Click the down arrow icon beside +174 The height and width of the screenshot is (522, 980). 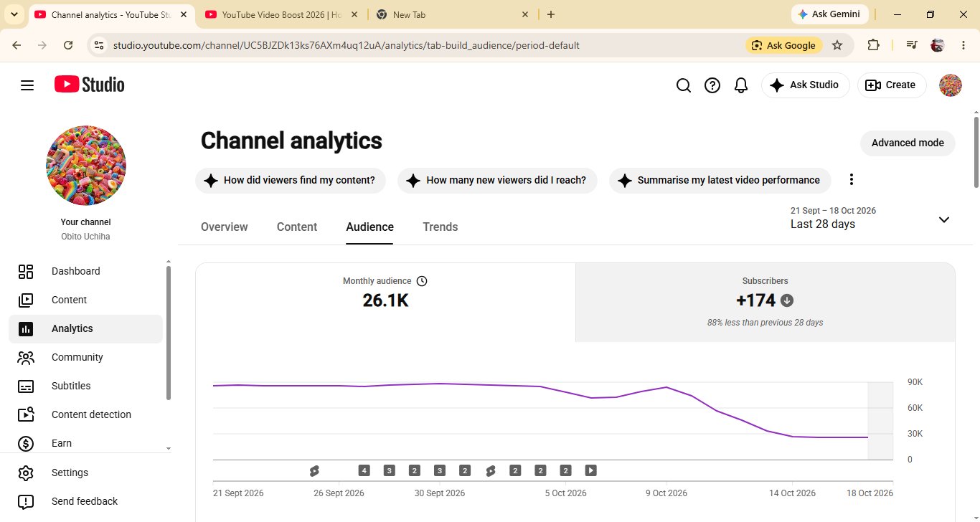pos(787,300)
